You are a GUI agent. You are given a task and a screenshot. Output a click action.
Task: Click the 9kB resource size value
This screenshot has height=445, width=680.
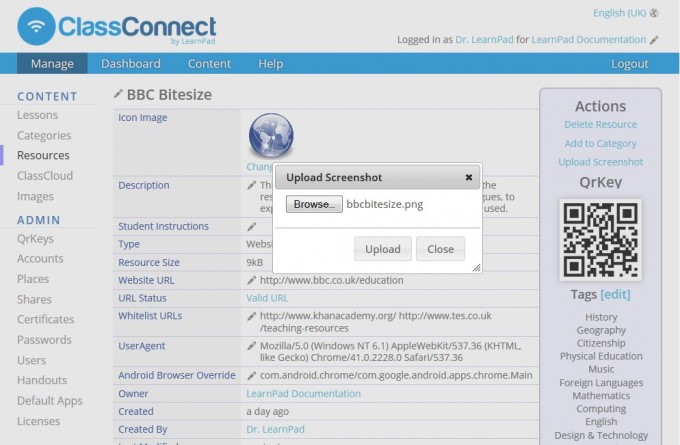pyautogui.click(x=255, y=262)
